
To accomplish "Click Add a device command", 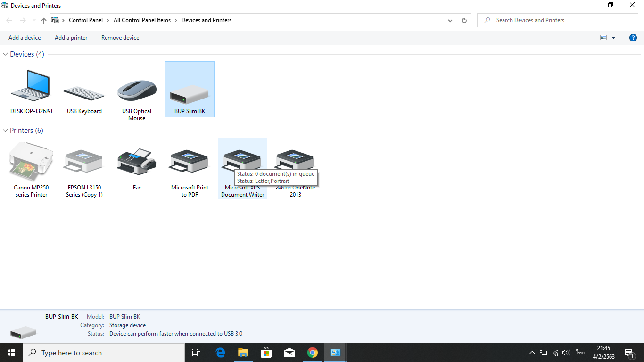I will click(x=25, y=38).
